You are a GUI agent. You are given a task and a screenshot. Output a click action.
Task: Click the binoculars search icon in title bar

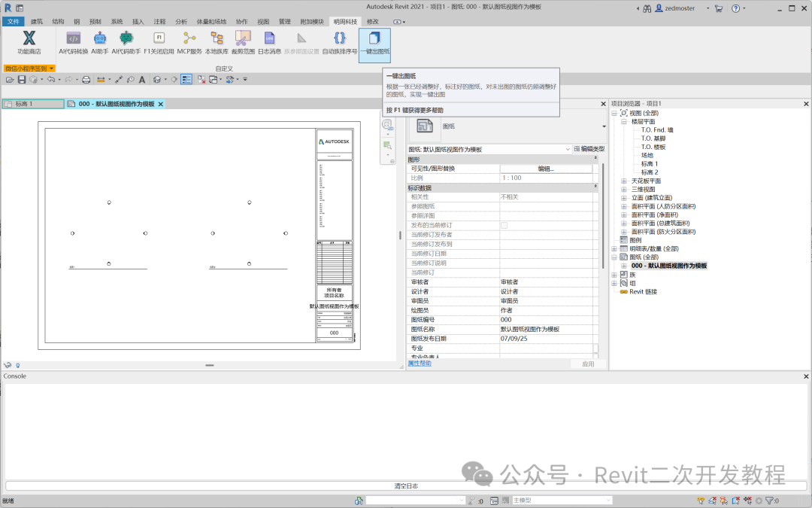tap(647, 8)
